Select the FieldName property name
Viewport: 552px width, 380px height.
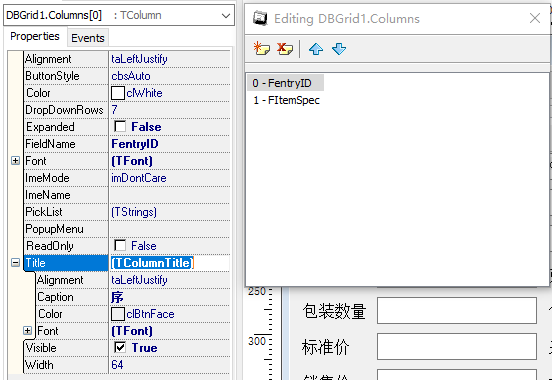[50, 144]
